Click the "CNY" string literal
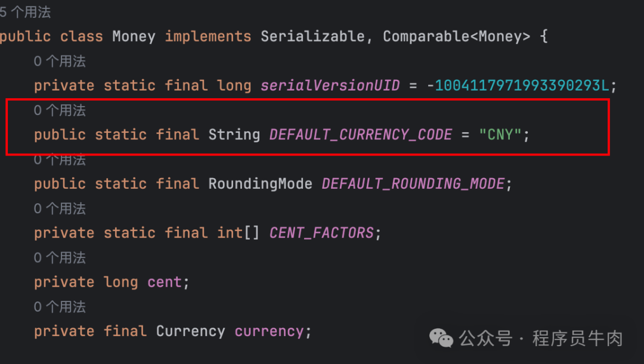The height and width of the screenshot is (364, 644). (x=500, y=135)
